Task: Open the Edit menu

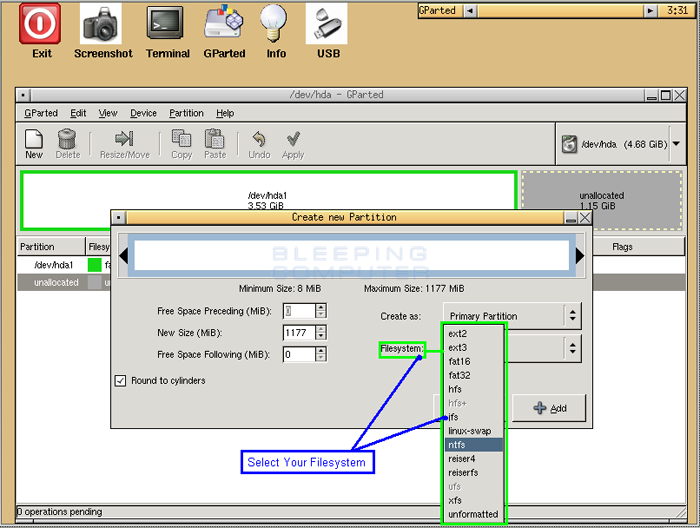Action: click(x=78, y=113)
